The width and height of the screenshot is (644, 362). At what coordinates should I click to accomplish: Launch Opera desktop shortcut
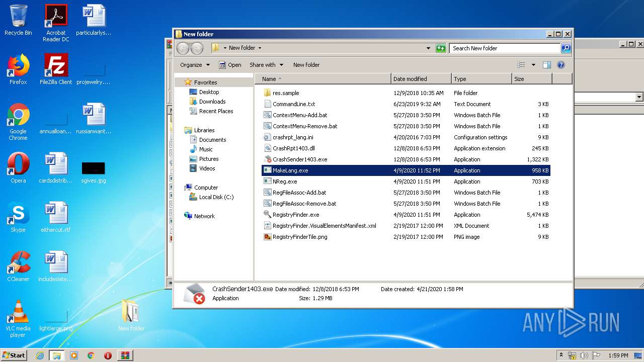click(18, 168)
